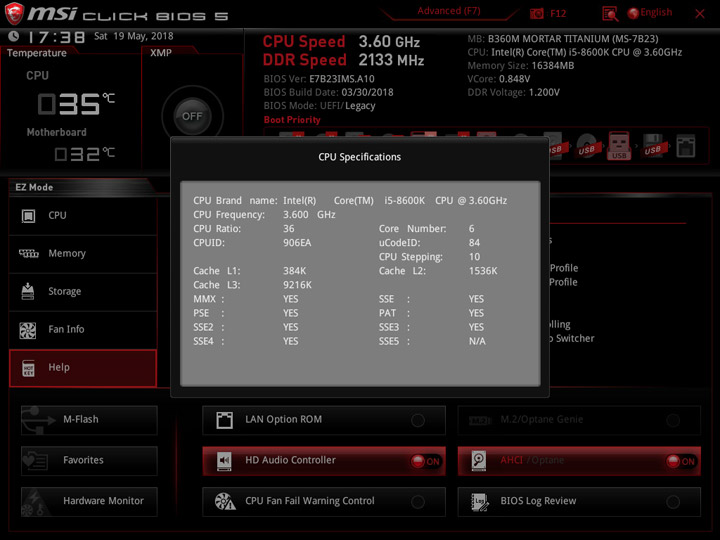
Task: Open the English language selector
Action: [650, 13]
